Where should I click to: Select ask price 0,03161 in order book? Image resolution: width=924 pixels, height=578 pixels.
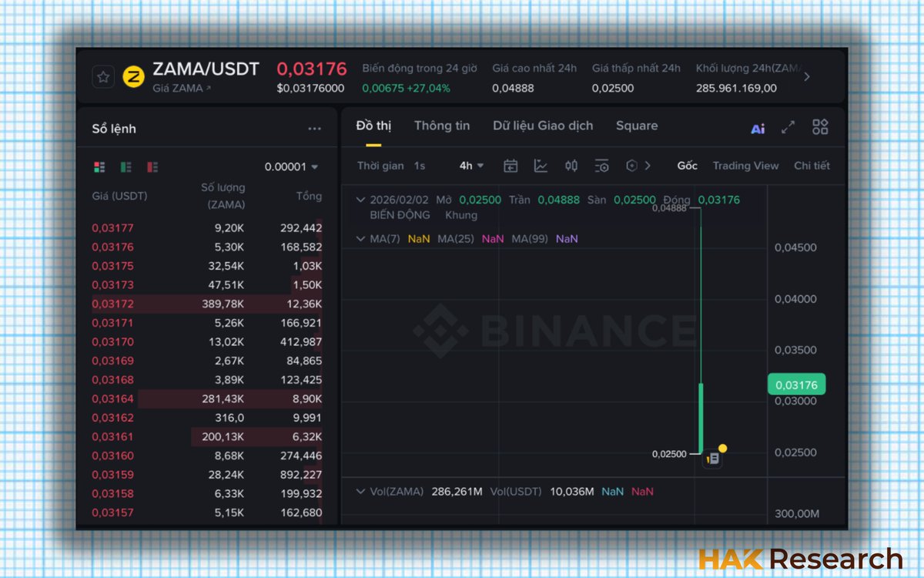[112, 437]
